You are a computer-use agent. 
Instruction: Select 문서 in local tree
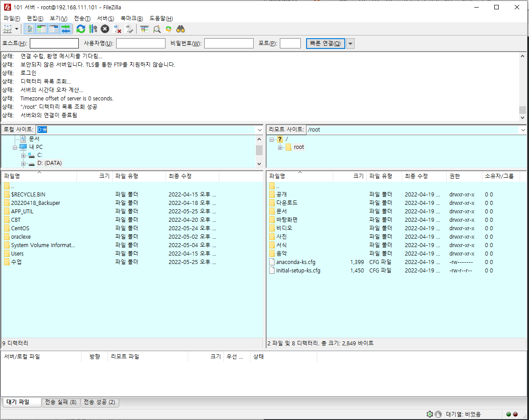pyautogui.click(x=34, y=139)
